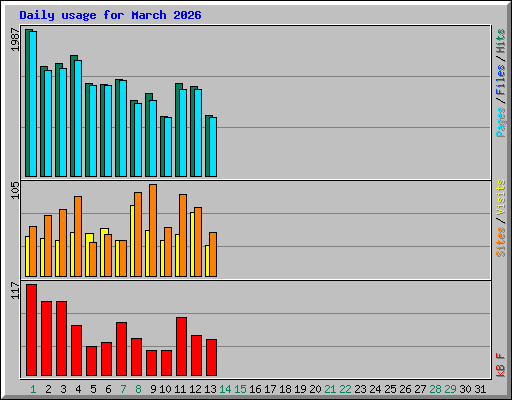512x400 pixels.
Task: Click day 19 on the x-axis
Action: pyautogui.click(x=300, y=389)
